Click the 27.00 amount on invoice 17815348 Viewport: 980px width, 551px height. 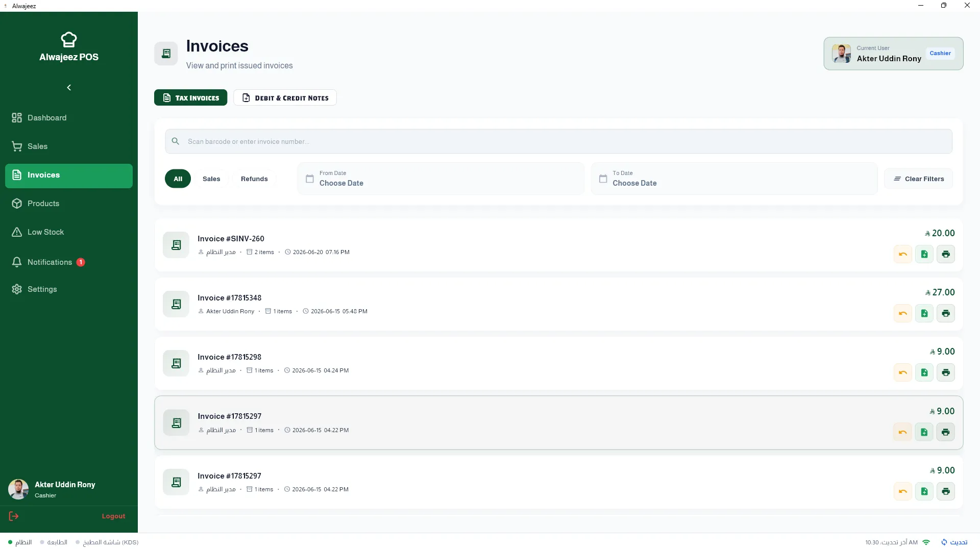pyautogui.click(x=940, y=292)
